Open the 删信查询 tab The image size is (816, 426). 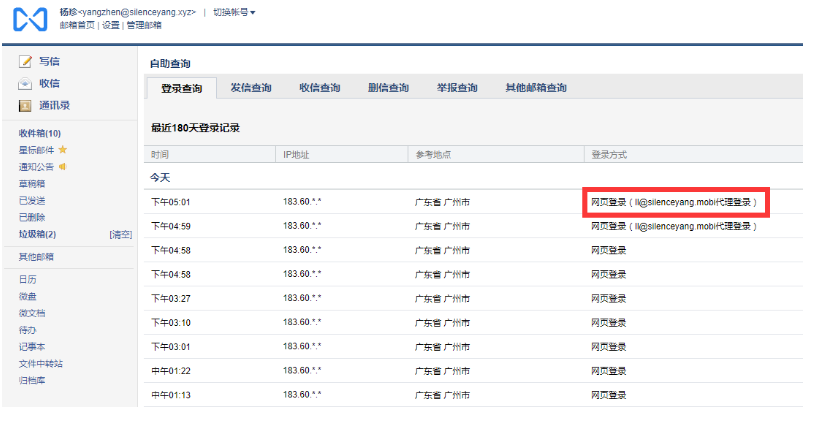(x=388, y=88)
